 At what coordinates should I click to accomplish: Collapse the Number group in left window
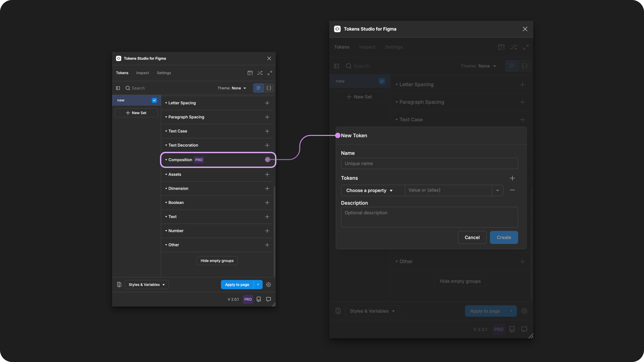click(x=166, y=231)
